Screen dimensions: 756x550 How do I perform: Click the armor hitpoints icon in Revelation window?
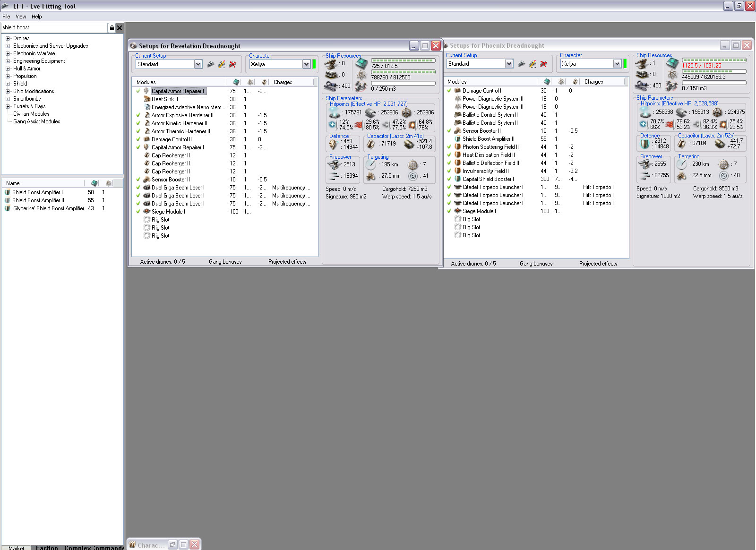(370, 113)
